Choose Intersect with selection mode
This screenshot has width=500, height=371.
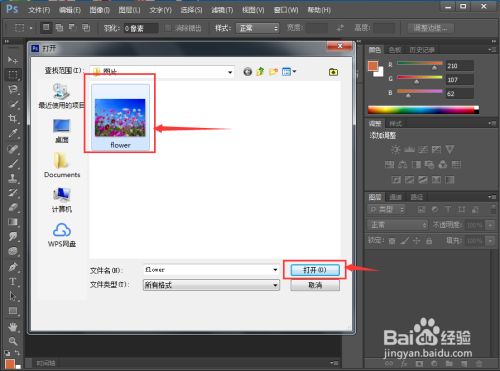pos(86,28)
